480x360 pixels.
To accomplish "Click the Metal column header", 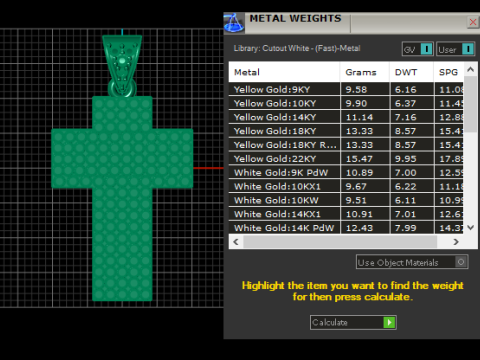I will [x=284, y=72].
